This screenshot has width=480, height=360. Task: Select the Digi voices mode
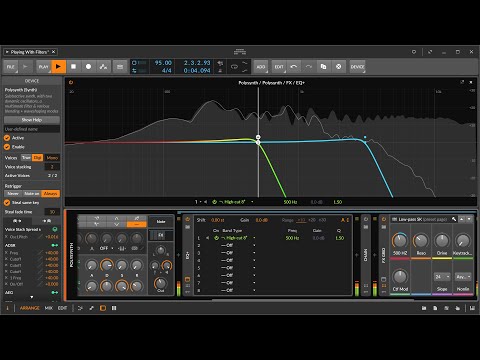click(x=37, y=158)
